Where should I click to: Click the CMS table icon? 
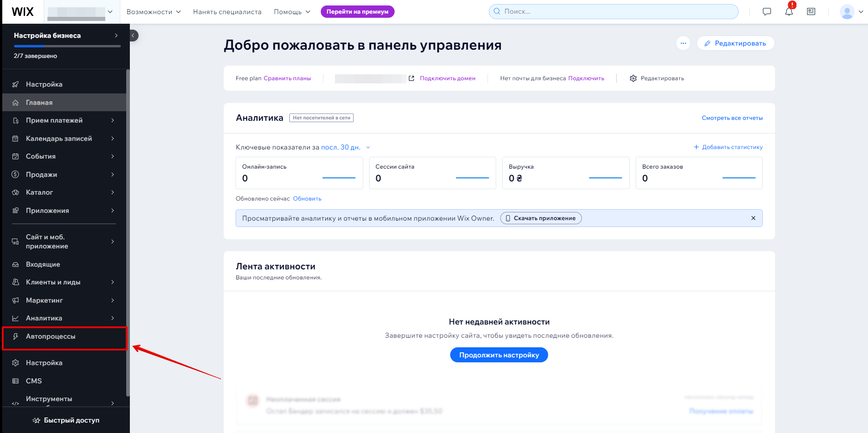(15, 381)
